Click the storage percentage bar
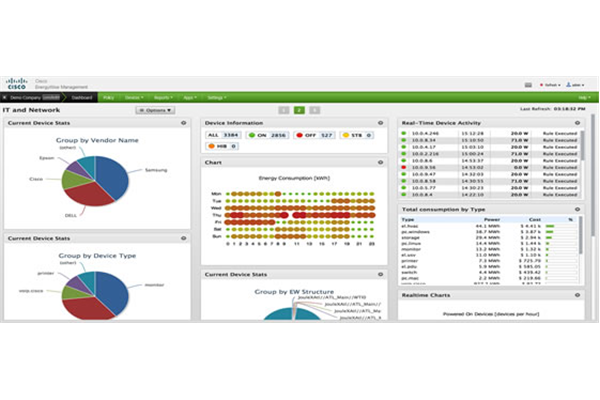The width and height of the screenshot is (600, 400). click(x=561, y=238)
